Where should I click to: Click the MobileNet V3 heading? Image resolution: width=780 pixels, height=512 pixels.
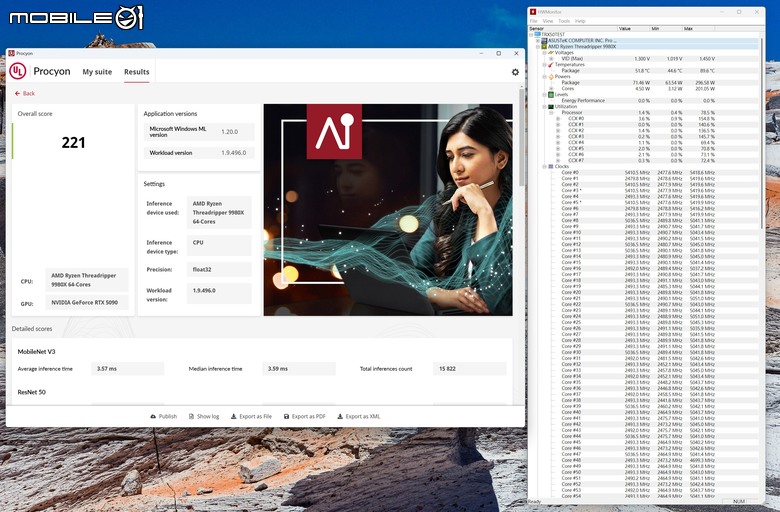[x=36, y=352]
